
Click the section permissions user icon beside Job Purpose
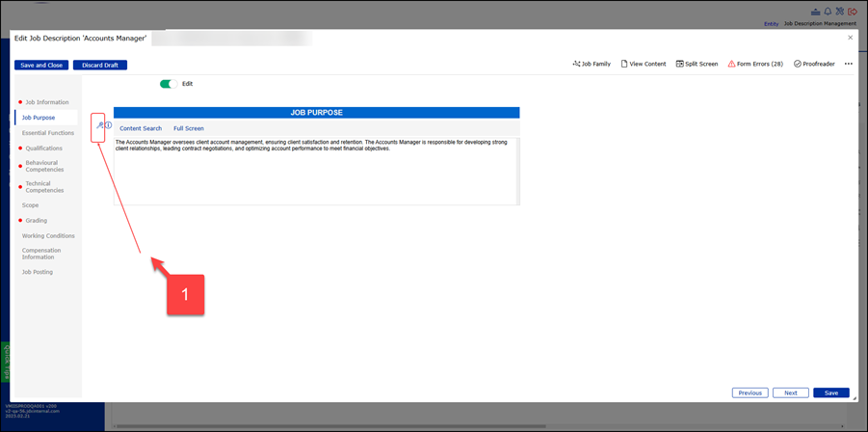[99, 125]
